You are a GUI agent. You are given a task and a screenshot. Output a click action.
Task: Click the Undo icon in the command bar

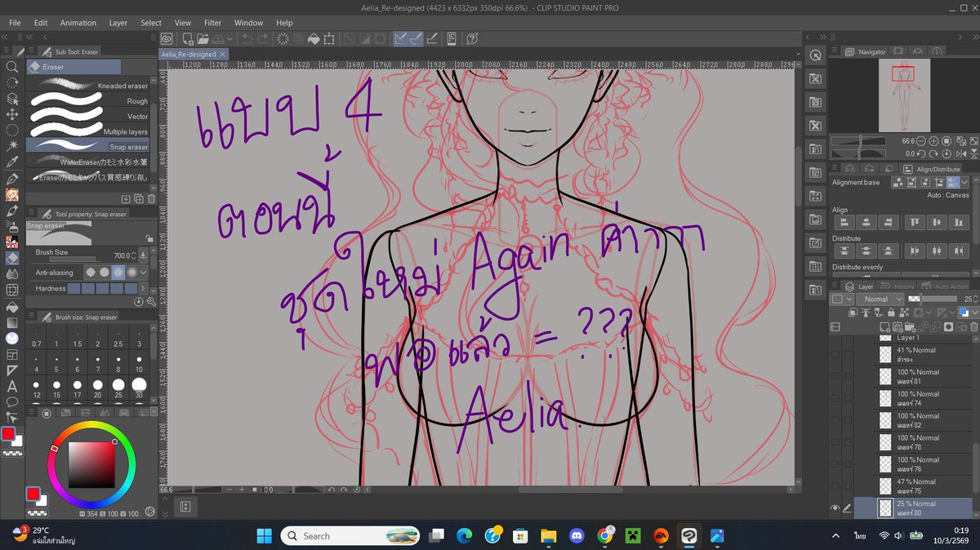click(247, 38)
